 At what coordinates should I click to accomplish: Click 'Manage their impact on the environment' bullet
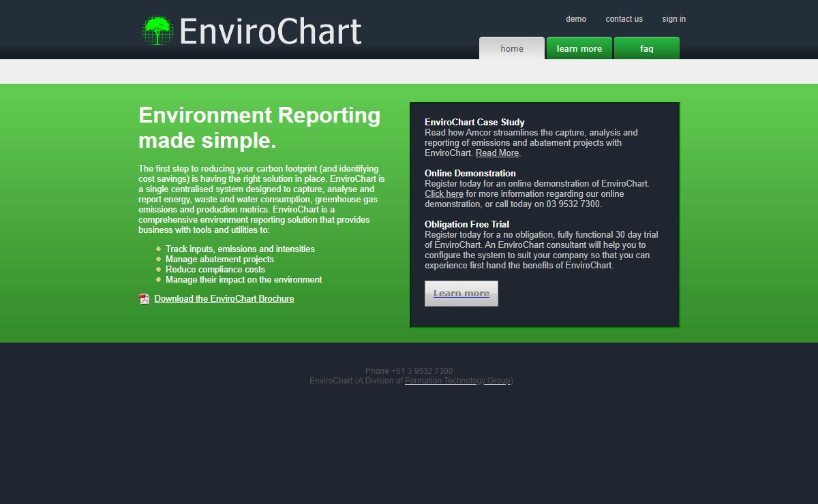tap(244, 280)
